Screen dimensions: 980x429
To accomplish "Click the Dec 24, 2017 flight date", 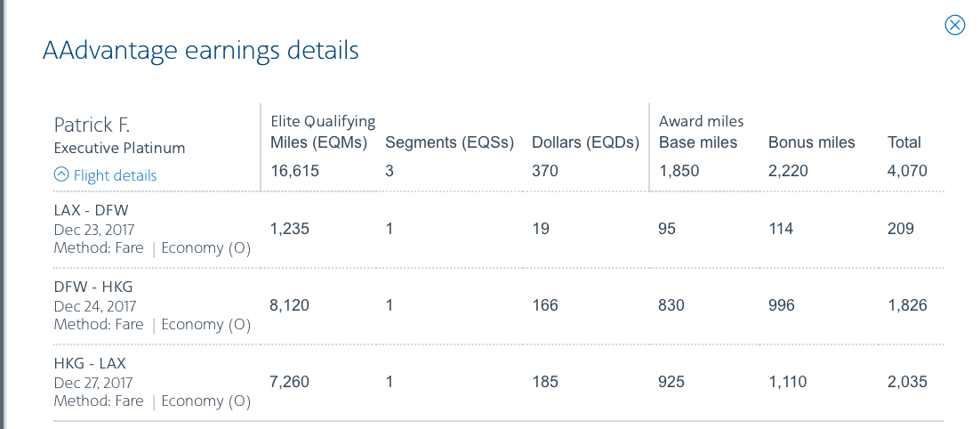I will point(95,306).
